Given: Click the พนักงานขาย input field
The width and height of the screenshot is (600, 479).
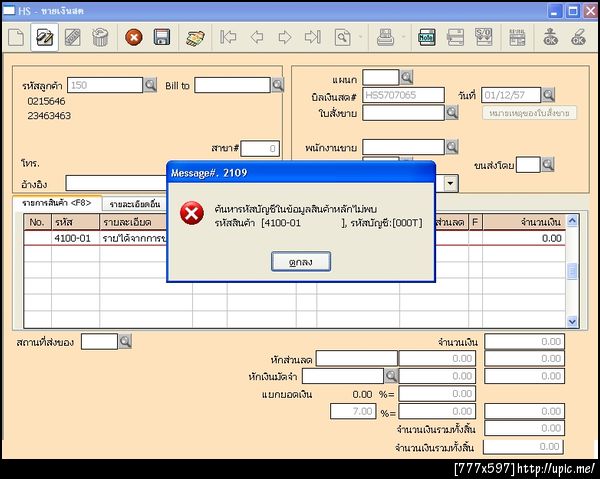Looking at the screenshot, I should [403, 147].
